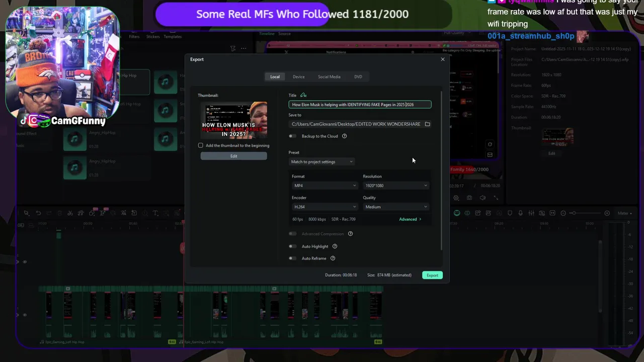Enable the Auto Highlight switch

coord(292,246)
